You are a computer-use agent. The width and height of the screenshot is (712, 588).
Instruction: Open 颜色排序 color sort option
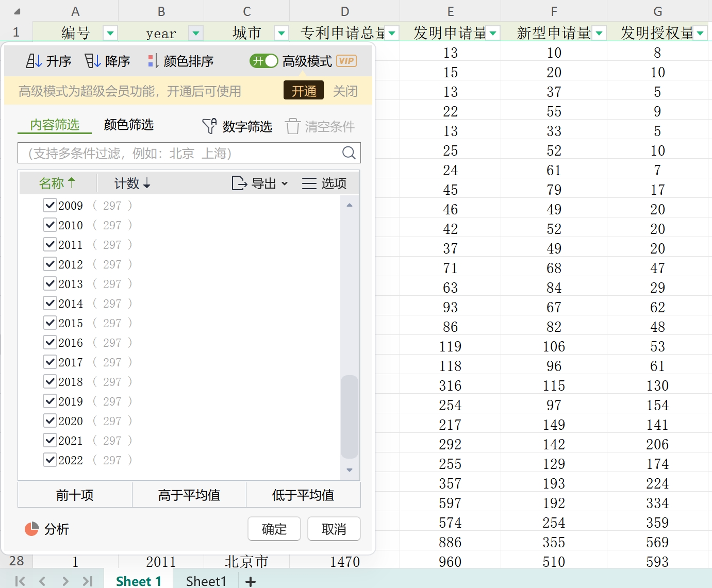pos(180,61)
